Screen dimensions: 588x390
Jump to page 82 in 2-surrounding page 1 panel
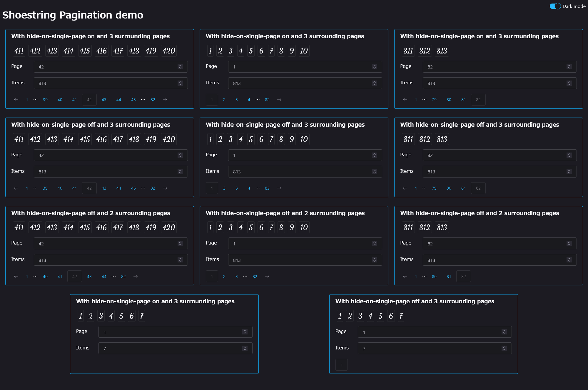[255, 277]
